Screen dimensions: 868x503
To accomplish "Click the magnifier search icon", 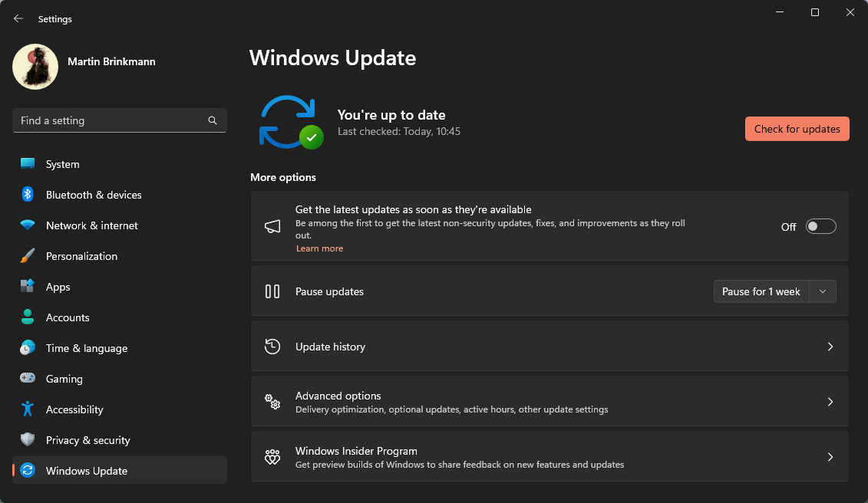I will [x=213, y=120].
